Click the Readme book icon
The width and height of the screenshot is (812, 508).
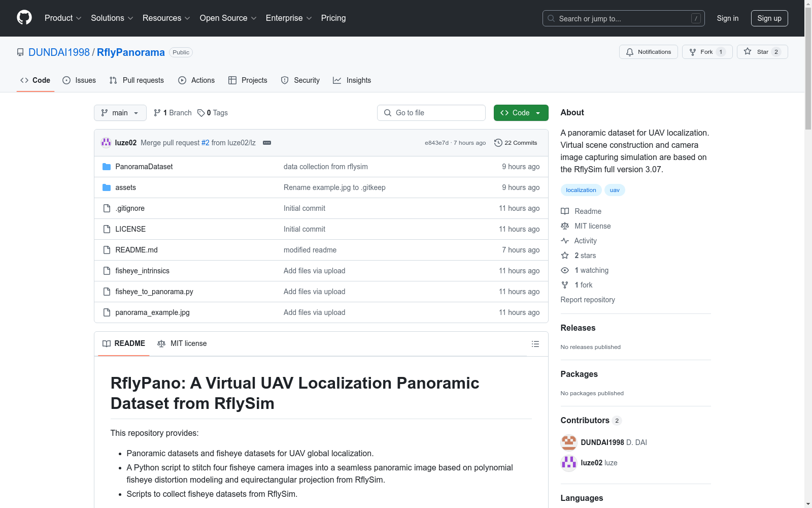565,211
